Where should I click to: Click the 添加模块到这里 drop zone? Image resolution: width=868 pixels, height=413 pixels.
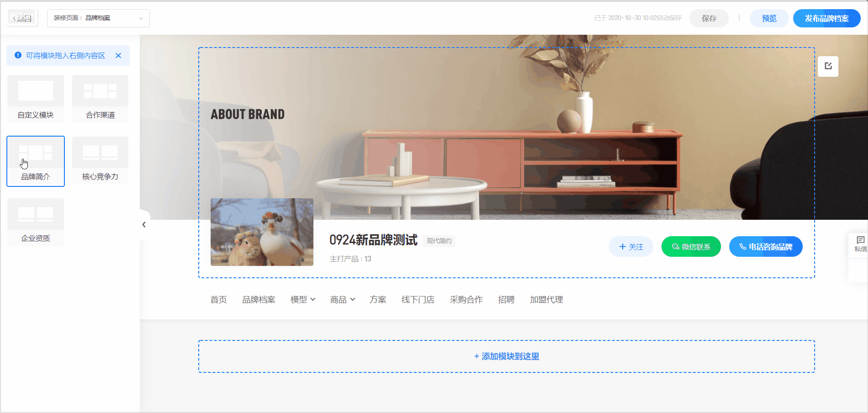506,356
